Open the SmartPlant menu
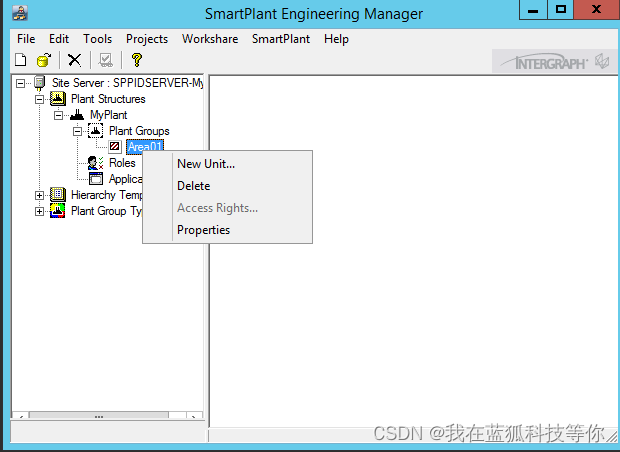Screen dimensions: 620x452 [x=281, y=39]
